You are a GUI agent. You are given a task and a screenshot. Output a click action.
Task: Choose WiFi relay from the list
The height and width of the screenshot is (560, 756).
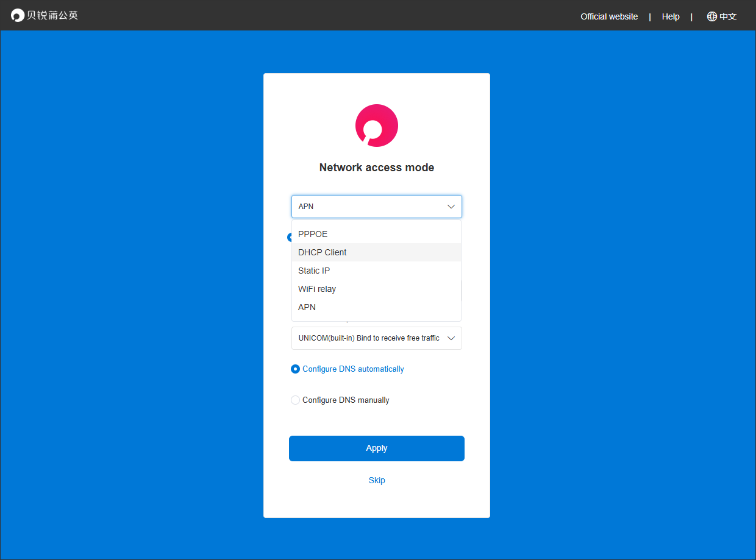coord(377,289)
